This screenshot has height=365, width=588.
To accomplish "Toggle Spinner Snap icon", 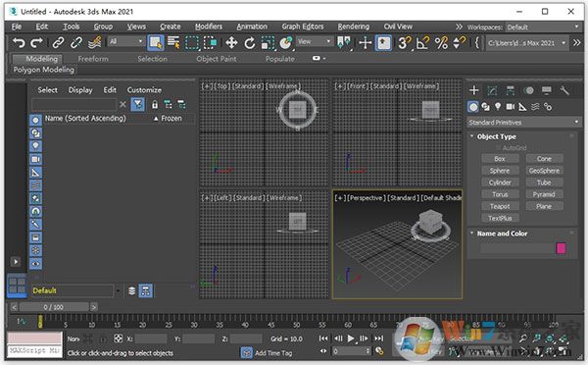I will pyautogui.click(x=459, y=43).
